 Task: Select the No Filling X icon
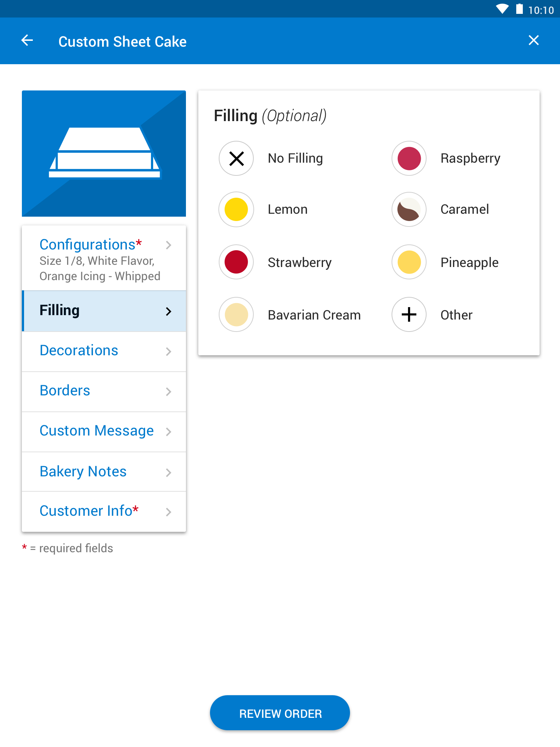click(236, 158)
